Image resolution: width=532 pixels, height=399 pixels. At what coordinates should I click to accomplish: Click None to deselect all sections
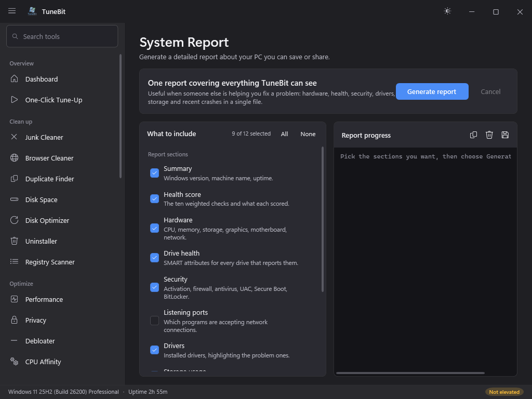[x=308, y=134]
